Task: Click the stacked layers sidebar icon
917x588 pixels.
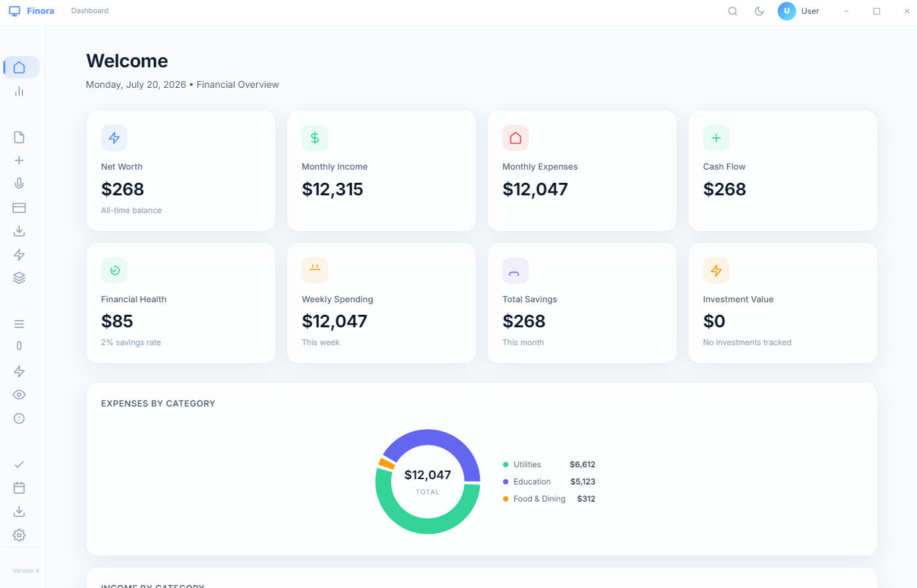Action: tap(19, 278)
